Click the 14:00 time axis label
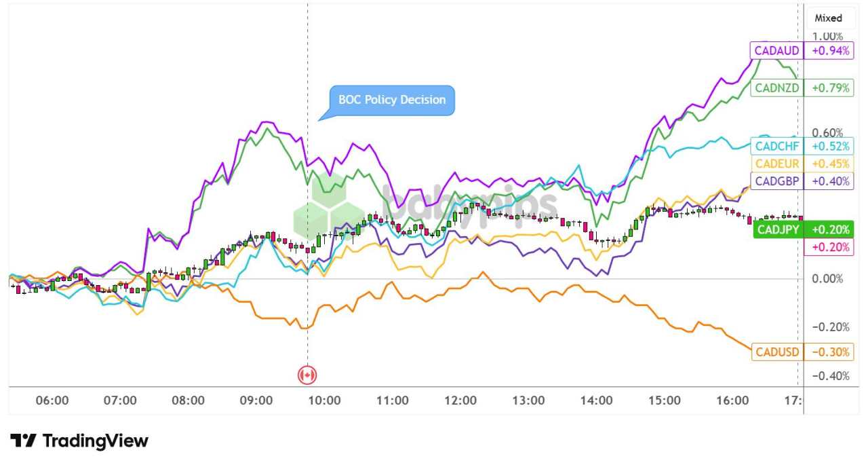The height and width of the screenshot is (467, 868). [x=597, y=400]
